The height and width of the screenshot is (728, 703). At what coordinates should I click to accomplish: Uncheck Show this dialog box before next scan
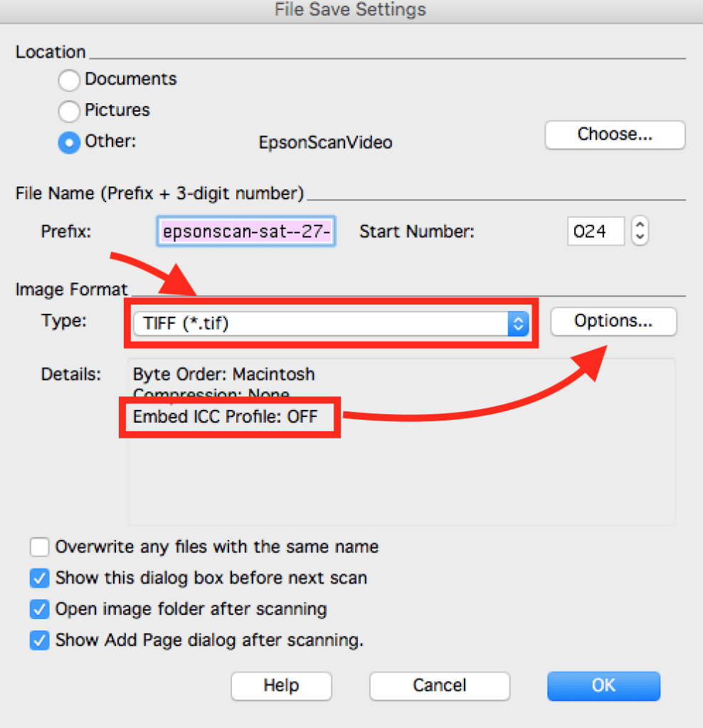click(40, 578)
